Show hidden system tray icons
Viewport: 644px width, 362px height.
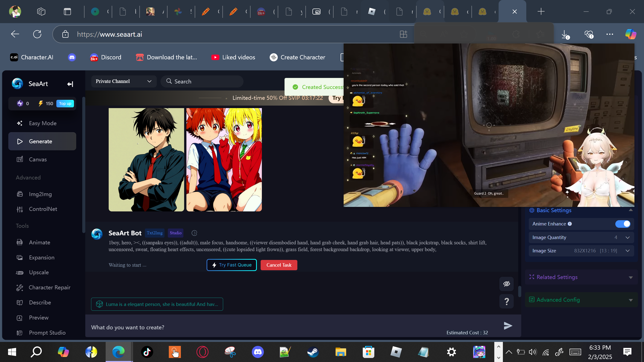pyautogui.click(x=509, y=352)
